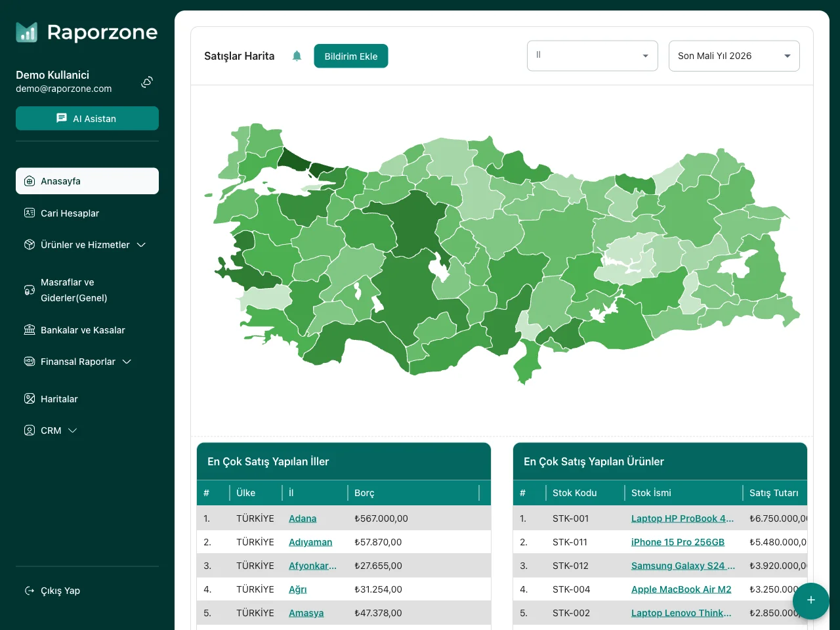Select the Anasayfa home icon

pyautogui.click(x=30, y=181)
